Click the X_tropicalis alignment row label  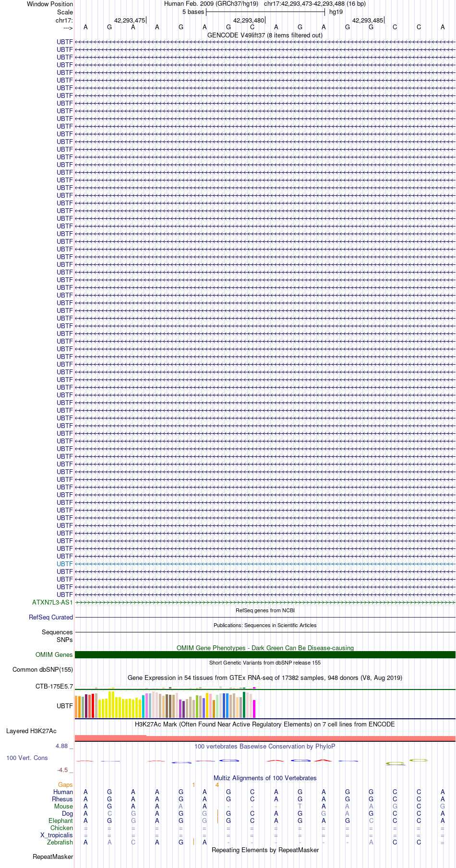57,835
